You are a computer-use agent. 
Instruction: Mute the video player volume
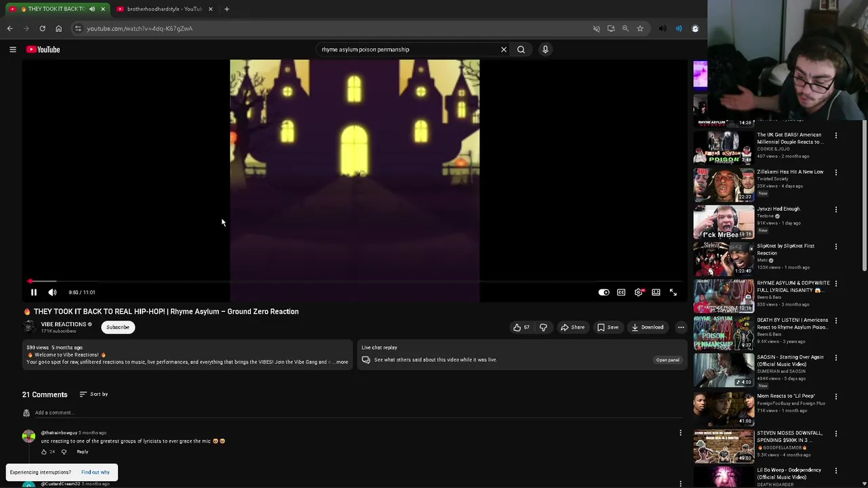(x=52, y=292)
